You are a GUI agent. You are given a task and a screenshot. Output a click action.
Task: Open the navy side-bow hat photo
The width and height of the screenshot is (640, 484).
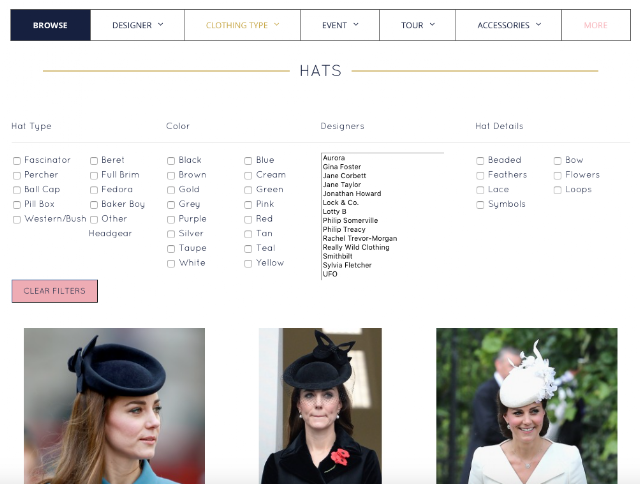tap(114, 406)
